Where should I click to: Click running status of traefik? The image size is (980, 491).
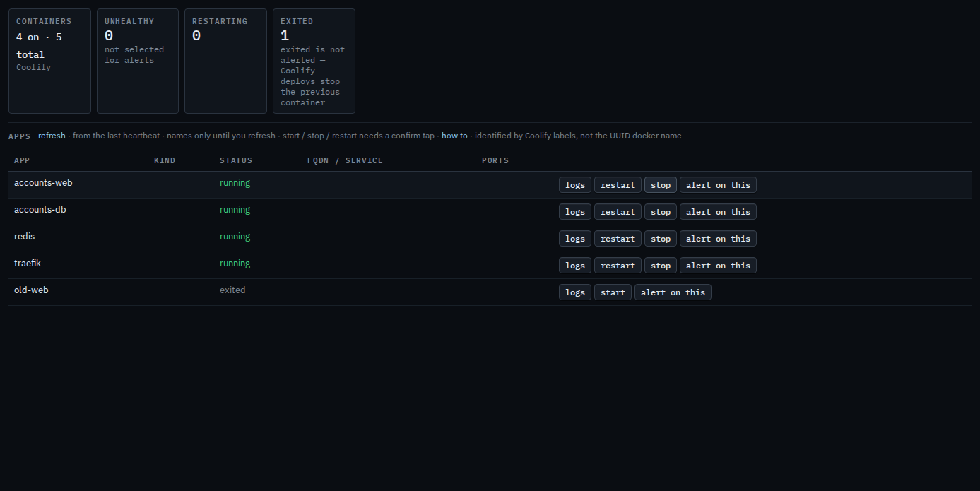point(235,264)
